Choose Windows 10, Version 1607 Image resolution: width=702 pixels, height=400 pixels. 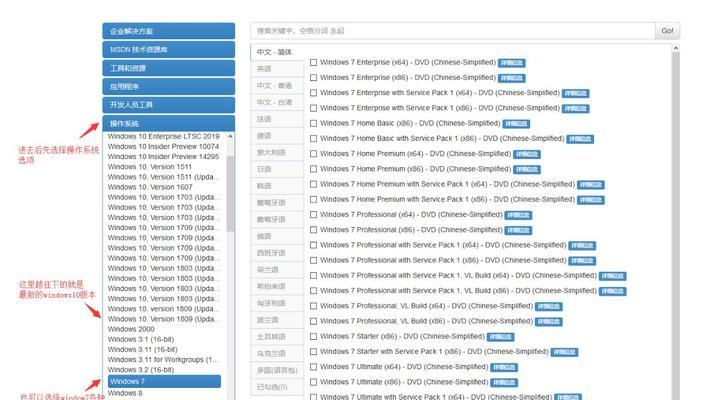pos(150,187)
